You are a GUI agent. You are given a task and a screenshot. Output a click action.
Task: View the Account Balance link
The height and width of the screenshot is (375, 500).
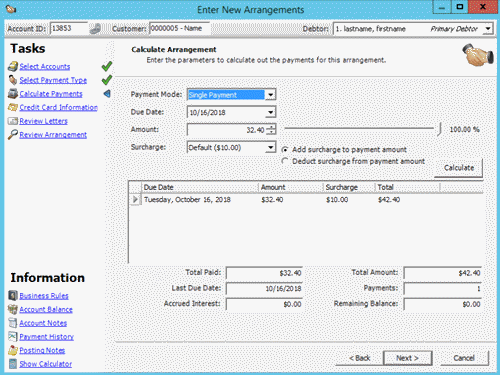point(46,309)
